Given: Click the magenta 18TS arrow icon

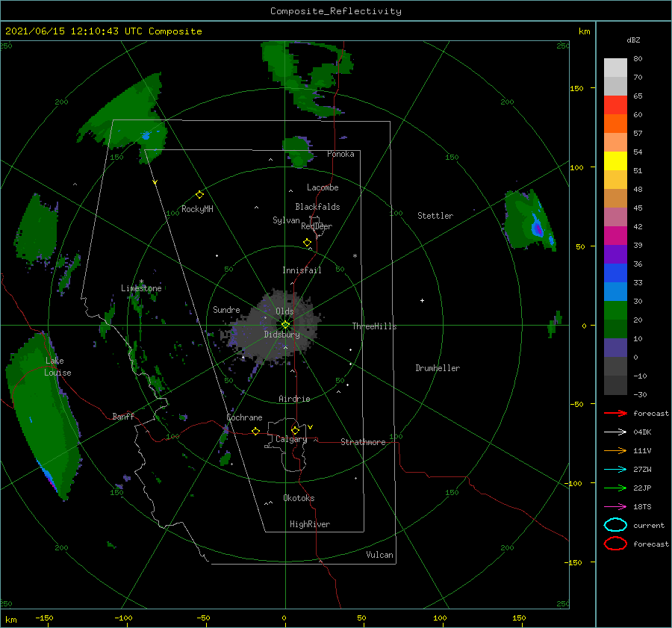Looking at the screenshot, I should pos(615,507).
